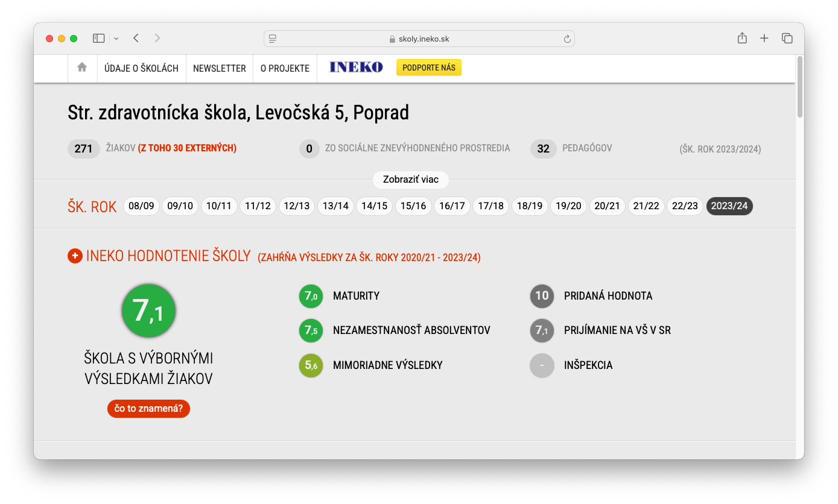Image resolution: width=838 pixels, height=504 pixels.
Task: Select school year 17/18
Action: [490, 206]
